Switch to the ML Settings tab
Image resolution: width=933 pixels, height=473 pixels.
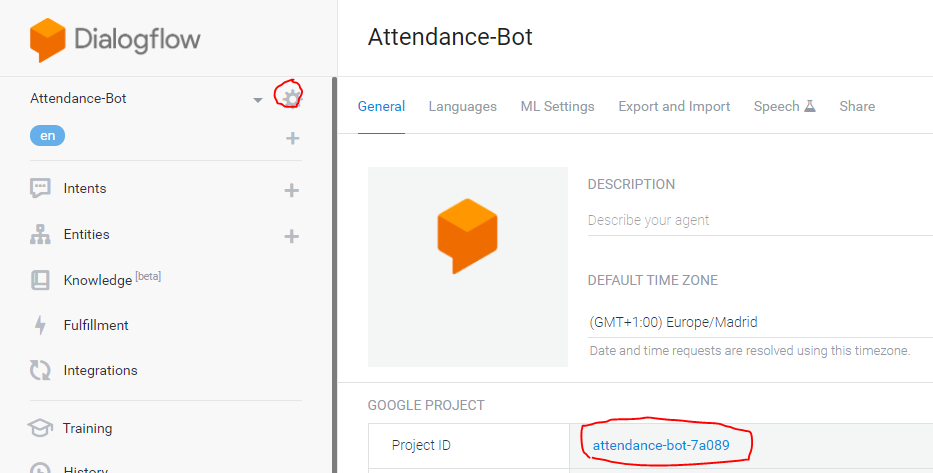(x=558, y=106)
